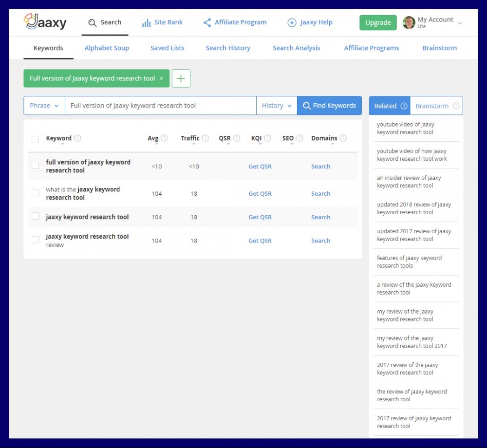This screenshot has height=448, width=487.
Task: Select related 'youtube video of jaaxy keyword research tool'
Action: pos(416,128)
